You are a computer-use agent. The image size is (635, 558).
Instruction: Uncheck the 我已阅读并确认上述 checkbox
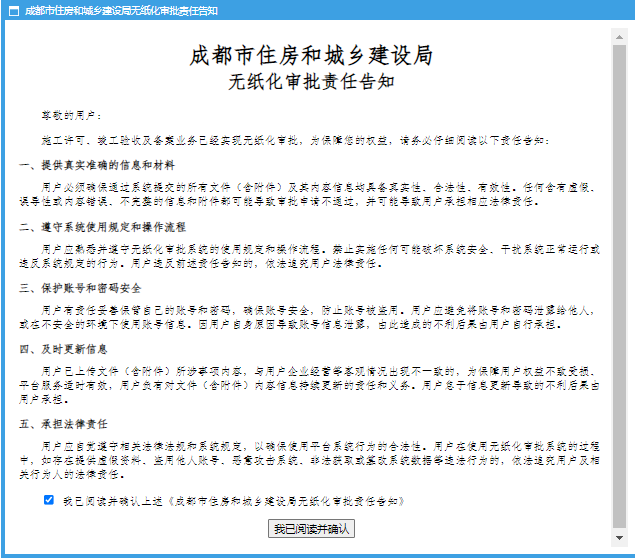(x=49, y=500)
